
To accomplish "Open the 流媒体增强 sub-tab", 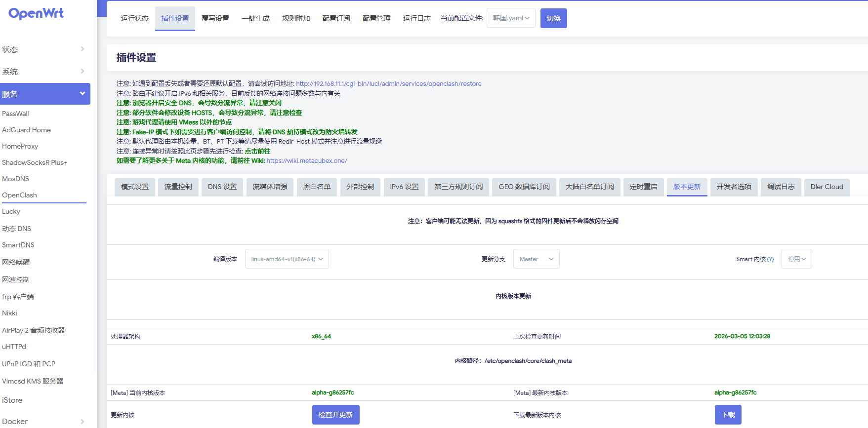I will click(270, 187).
